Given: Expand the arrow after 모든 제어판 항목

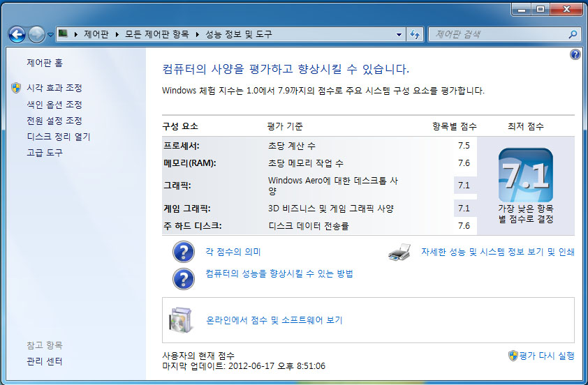Looking at the screenshot, I should pyautogui.click(x=197, y=34).
